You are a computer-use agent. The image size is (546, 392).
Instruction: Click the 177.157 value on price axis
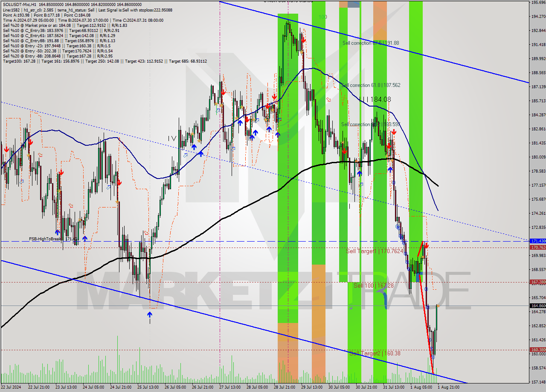[x=538, y=185]
